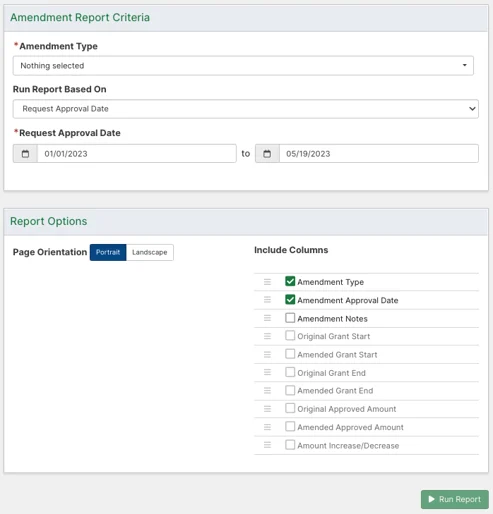This screenshot has height=514, width=493.
Task: Click the drag handle beside Amendment Approval Date
Action: pyautogui.click(x=267, y=300)
